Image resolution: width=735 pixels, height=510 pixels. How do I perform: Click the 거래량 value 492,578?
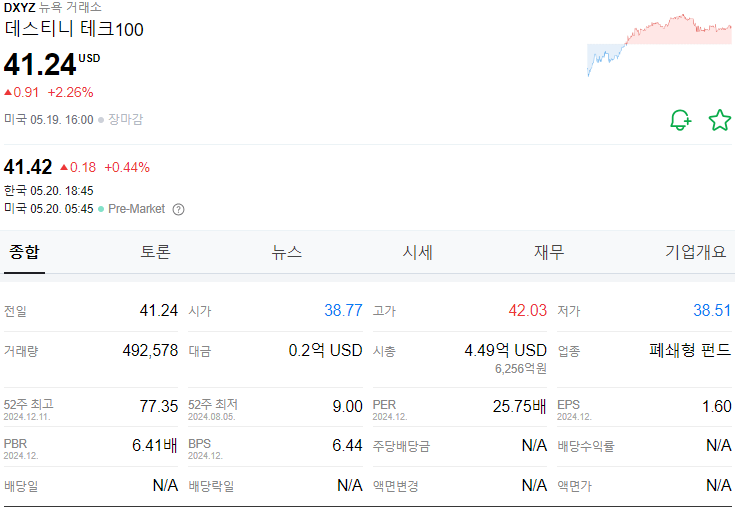click(x=150, y=351)
